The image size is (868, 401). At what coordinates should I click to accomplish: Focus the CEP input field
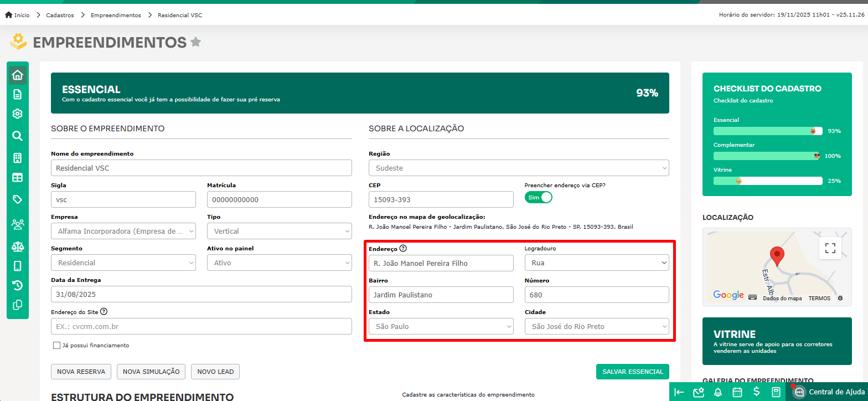click(x=441, y=199)
